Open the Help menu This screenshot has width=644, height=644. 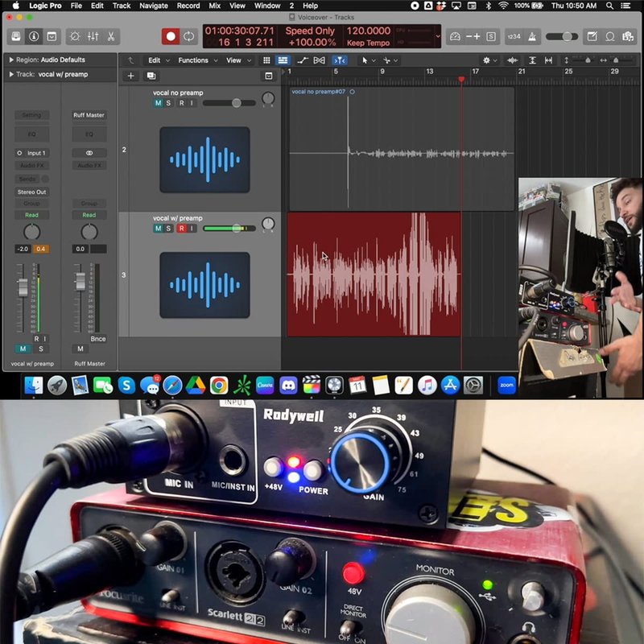310,6
